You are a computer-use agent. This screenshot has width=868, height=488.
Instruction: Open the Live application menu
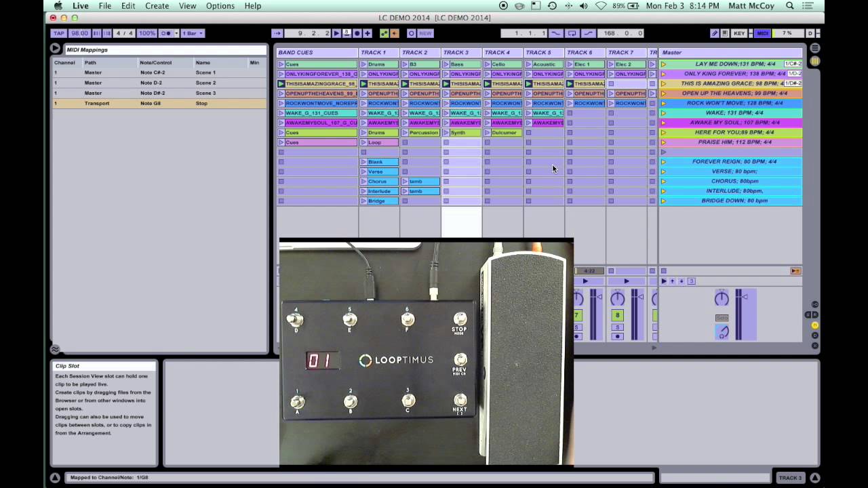tap(80, 6)
